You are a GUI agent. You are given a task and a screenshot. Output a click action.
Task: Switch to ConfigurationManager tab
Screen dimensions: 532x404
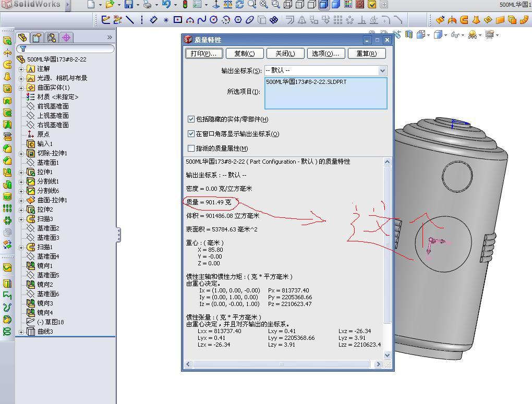[x=52, y=38]
